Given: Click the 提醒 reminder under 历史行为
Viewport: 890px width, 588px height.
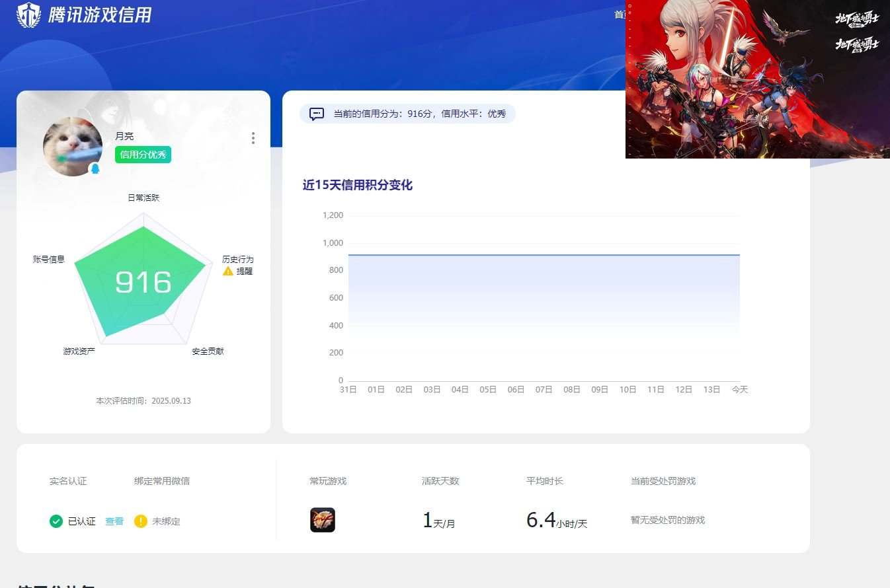Looking at the screenshot, I should pos(245,271).
